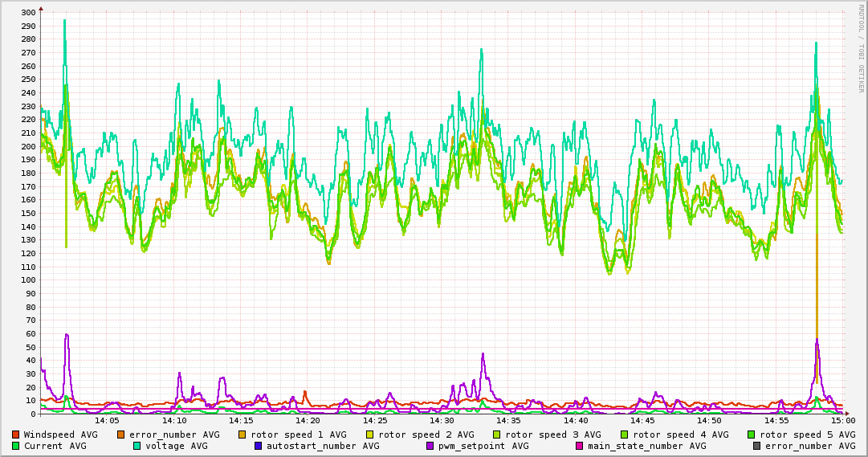This screenshot has width=868, height=457.
Task: Click the 50 value on the y-axis
Action: click(31, 347)
